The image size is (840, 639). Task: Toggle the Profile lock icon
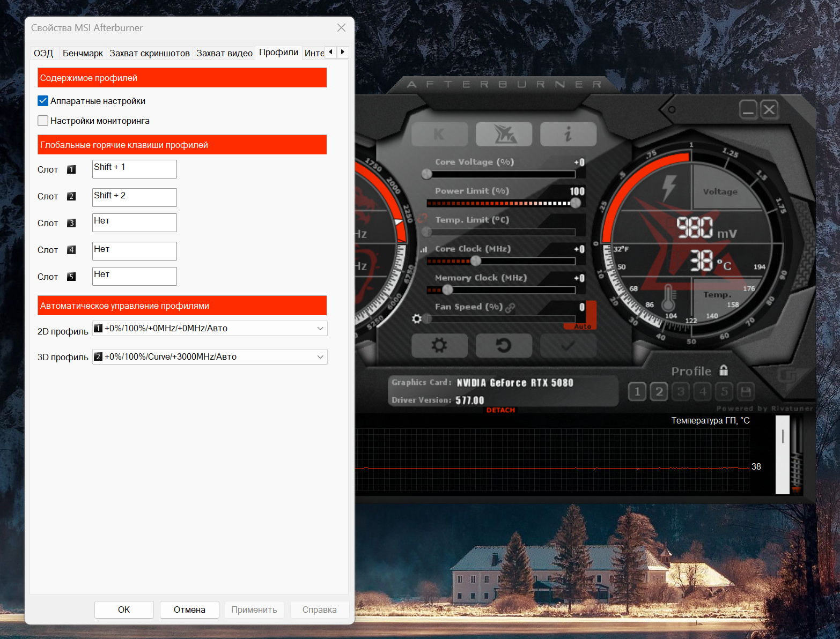724,370
